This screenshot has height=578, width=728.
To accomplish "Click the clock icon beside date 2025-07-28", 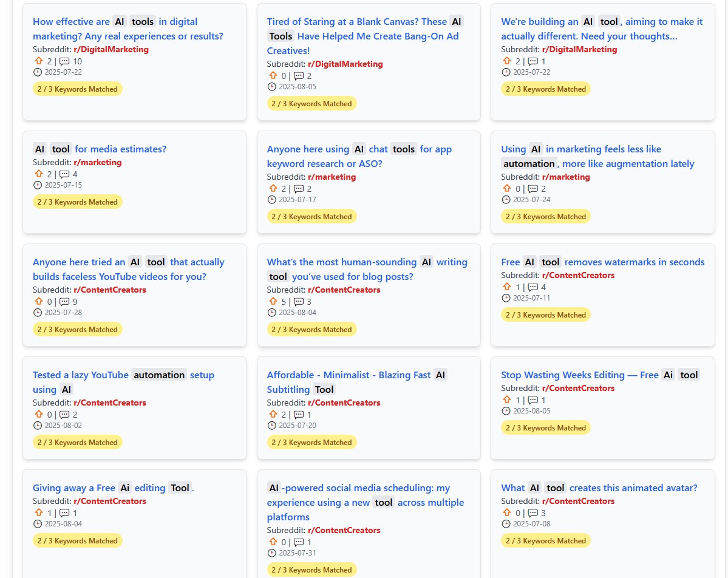I will point(38,313).
